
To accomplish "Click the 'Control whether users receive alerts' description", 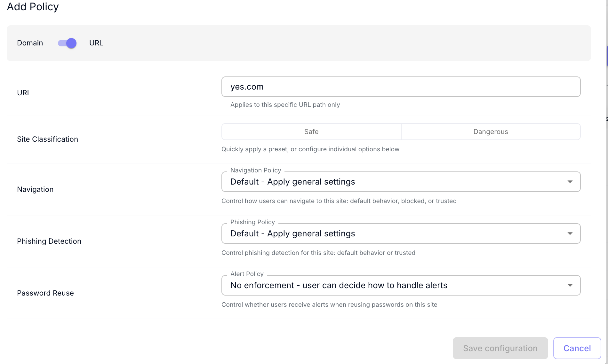I will pyautogui.click(x=329, y=305).
